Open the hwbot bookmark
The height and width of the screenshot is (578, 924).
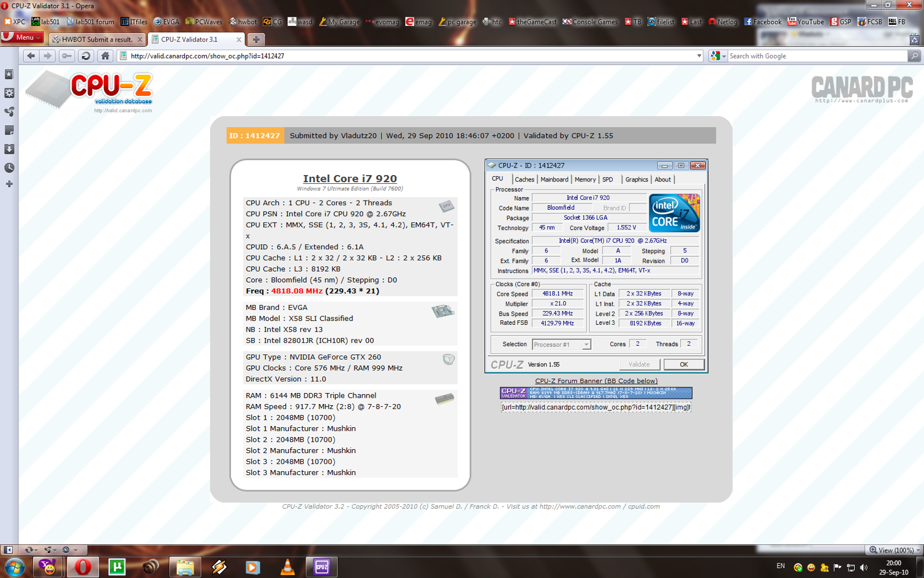(x=243, y=22)
